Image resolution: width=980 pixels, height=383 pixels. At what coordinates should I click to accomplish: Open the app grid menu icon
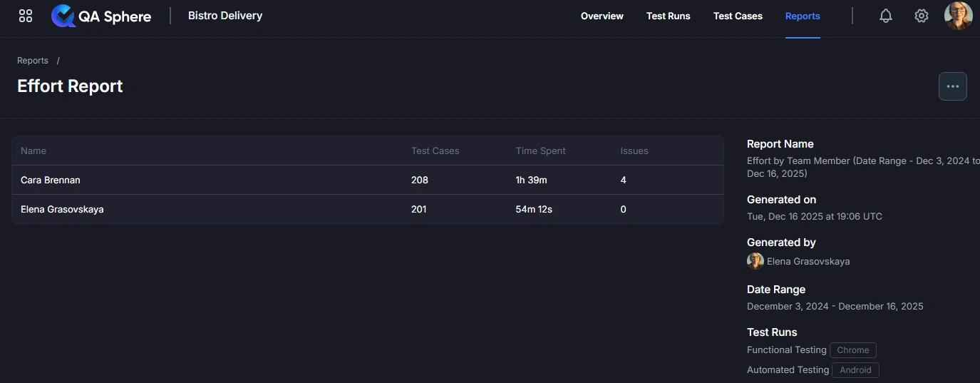click(x=26, y=16)
